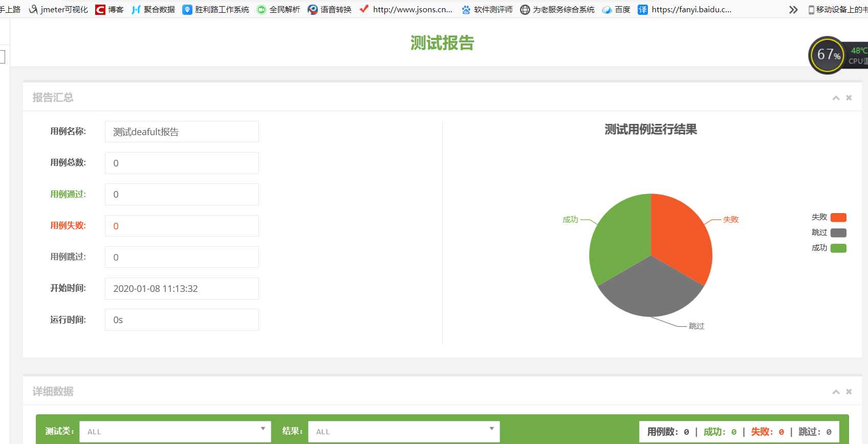The height and width of the screenshot is (444, 868).
Task: Open the 百度 bookmark
Action: [616, 9]
